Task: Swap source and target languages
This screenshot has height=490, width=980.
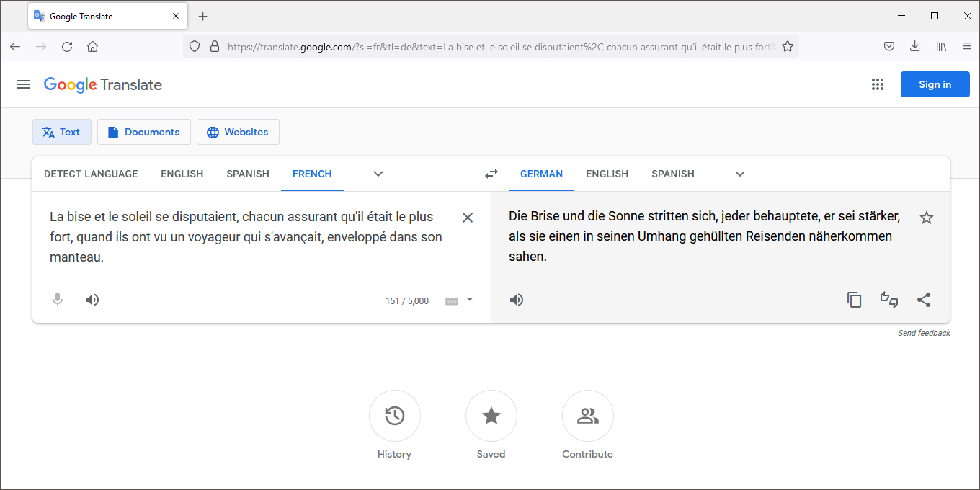Action: click(491, 174)
